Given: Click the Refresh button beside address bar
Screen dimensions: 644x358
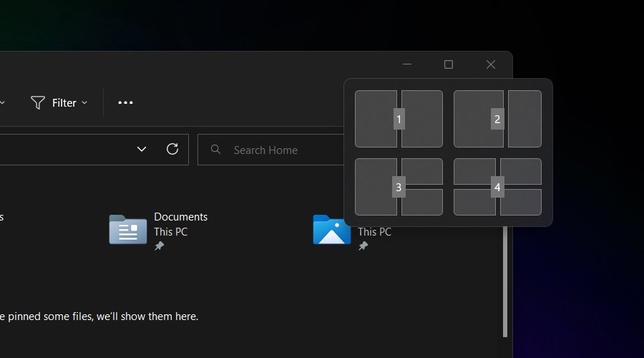Looking at the screenshot, I should tap(172, 149).
